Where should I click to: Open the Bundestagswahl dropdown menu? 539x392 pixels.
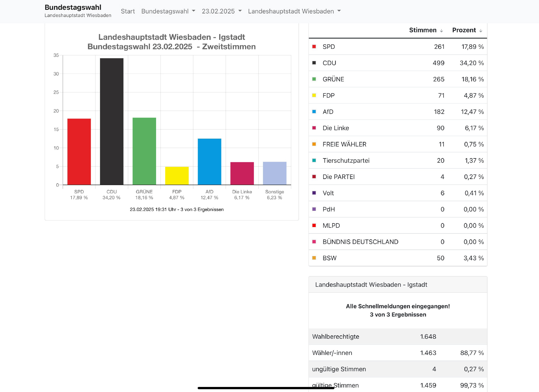[x=168, y=11]
